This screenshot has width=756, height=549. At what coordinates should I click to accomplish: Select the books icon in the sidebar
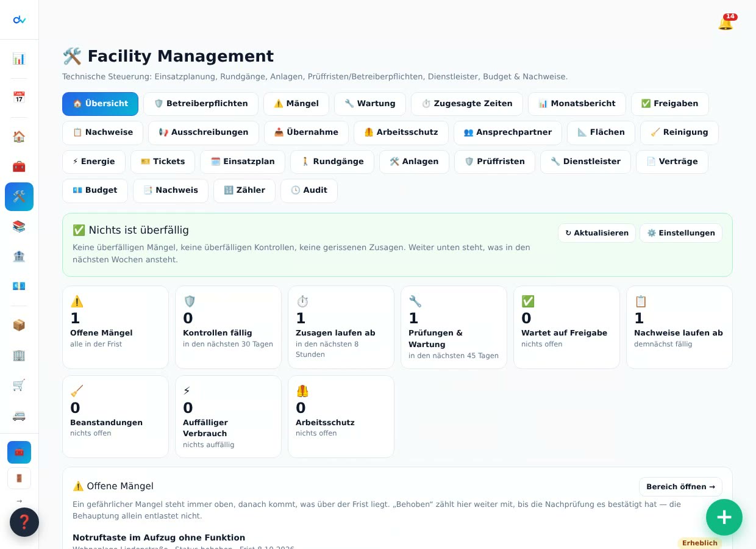pos(19,226)
